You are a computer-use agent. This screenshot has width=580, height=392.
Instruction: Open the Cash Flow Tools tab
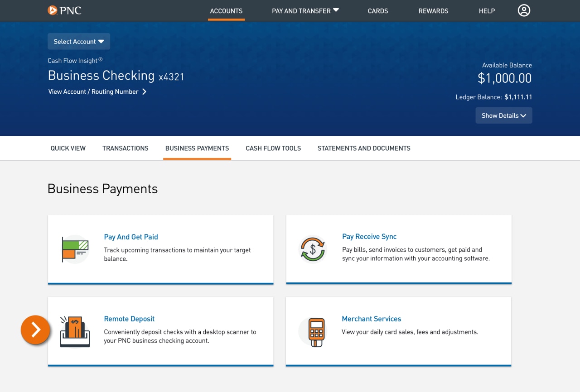(x=273, y=148)
